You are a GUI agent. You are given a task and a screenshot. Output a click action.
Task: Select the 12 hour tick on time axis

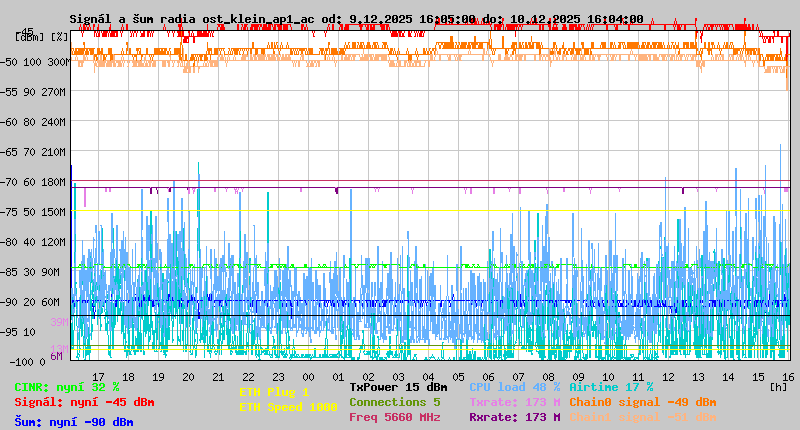point(668,376)
